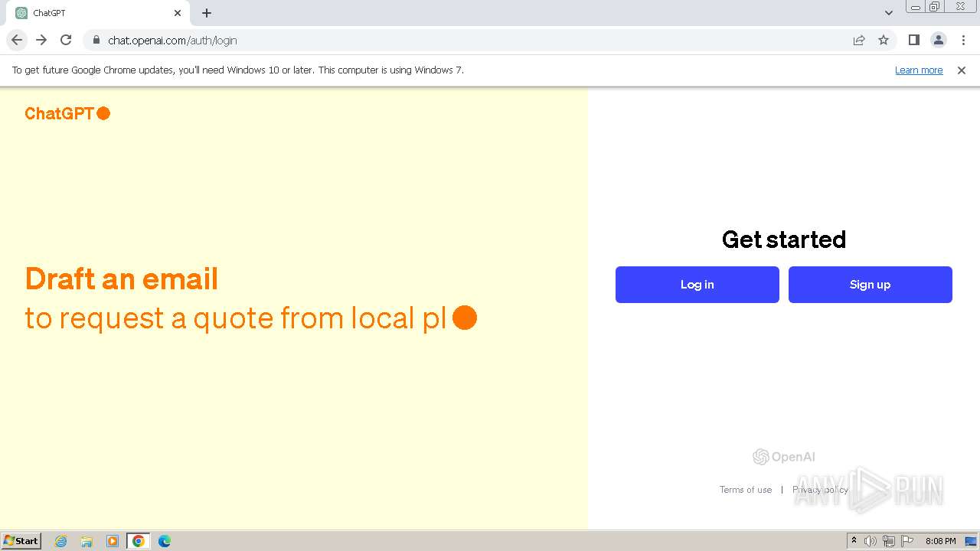Click the browser forward arrow
The image size is (980, 551).
click(41, 40)
